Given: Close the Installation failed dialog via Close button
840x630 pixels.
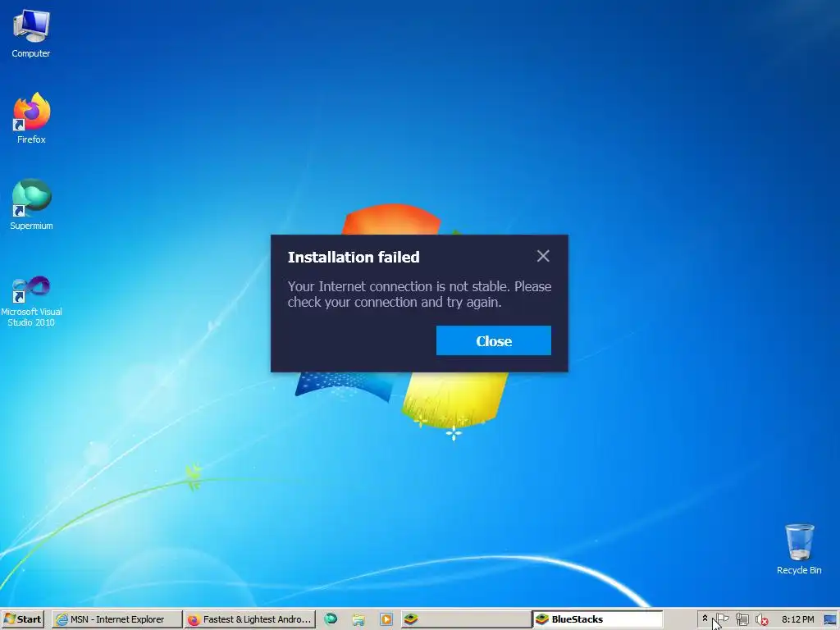Looking at the screenshot, I should (x=493, y=340).
